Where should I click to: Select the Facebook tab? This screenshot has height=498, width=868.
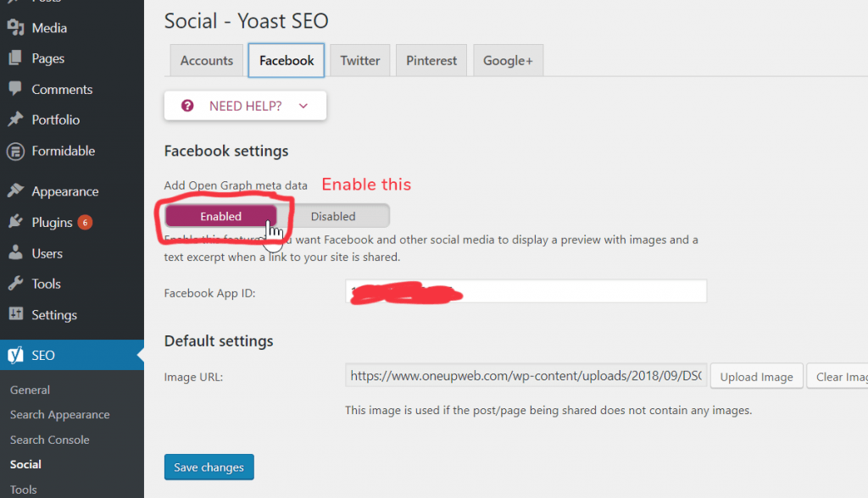pyautogui.click(x=287, y=60)
